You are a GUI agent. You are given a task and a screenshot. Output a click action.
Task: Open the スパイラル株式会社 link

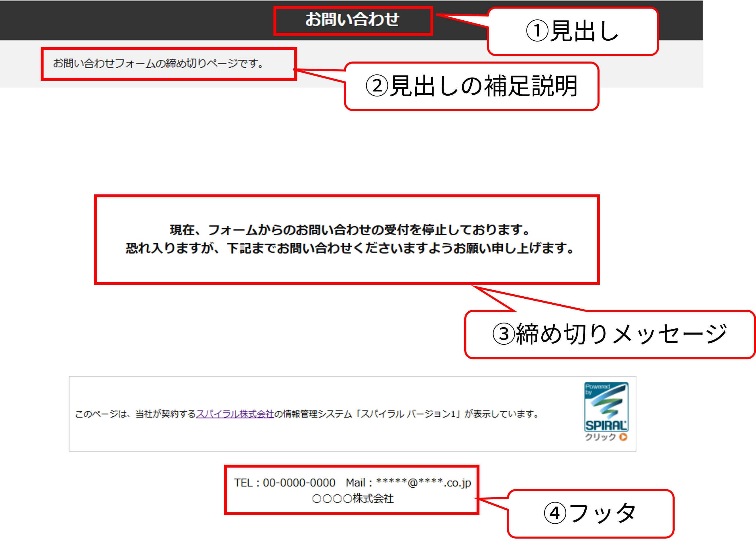(235, 414)
